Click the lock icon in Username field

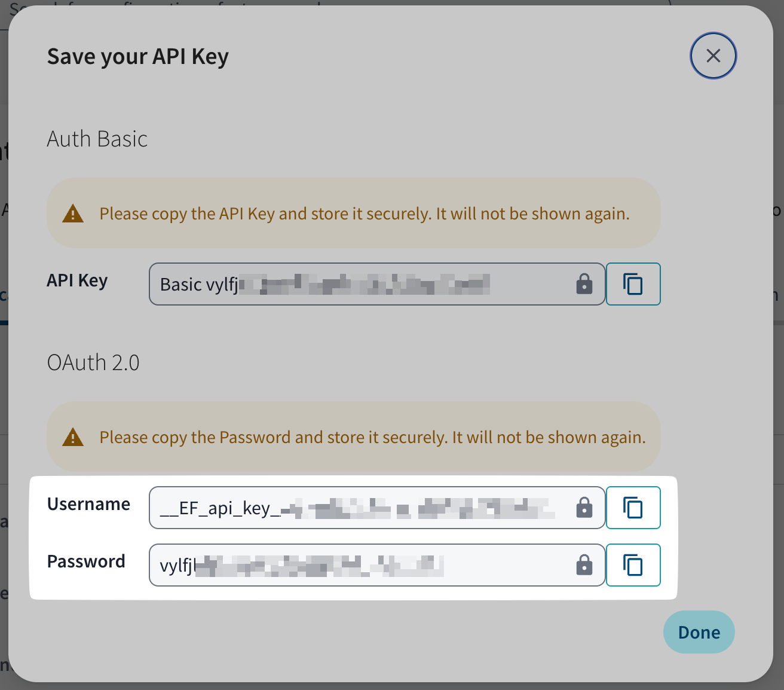(584, 508)
